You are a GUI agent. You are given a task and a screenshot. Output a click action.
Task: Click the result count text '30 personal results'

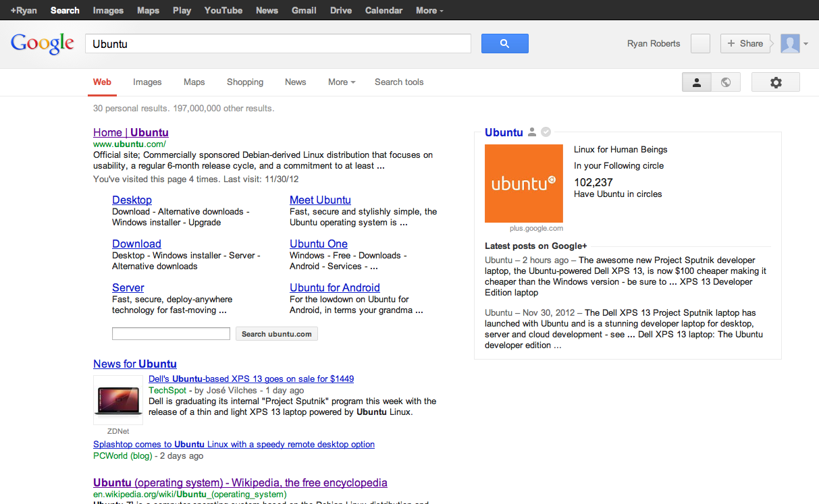[131, 108]
